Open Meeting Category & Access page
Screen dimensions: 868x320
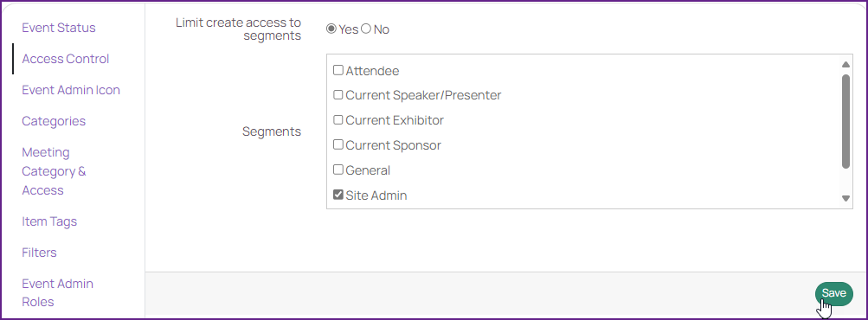[54, 171]
